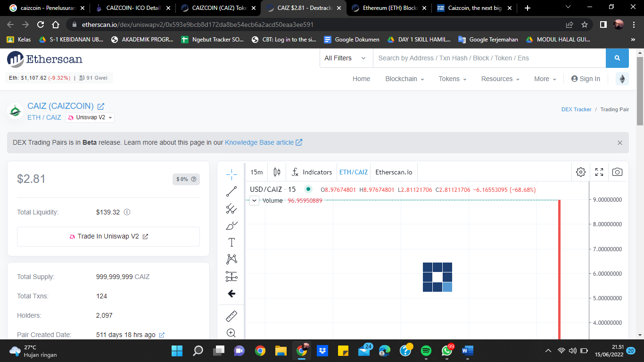Click Sign In
This screenshot has height=362, width=644.
(x=586, y=79)
